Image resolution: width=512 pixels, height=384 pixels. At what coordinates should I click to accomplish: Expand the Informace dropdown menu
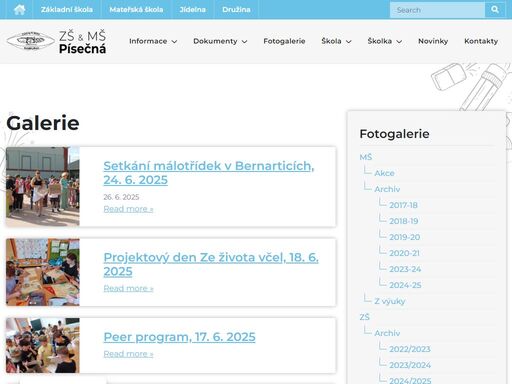153,41
